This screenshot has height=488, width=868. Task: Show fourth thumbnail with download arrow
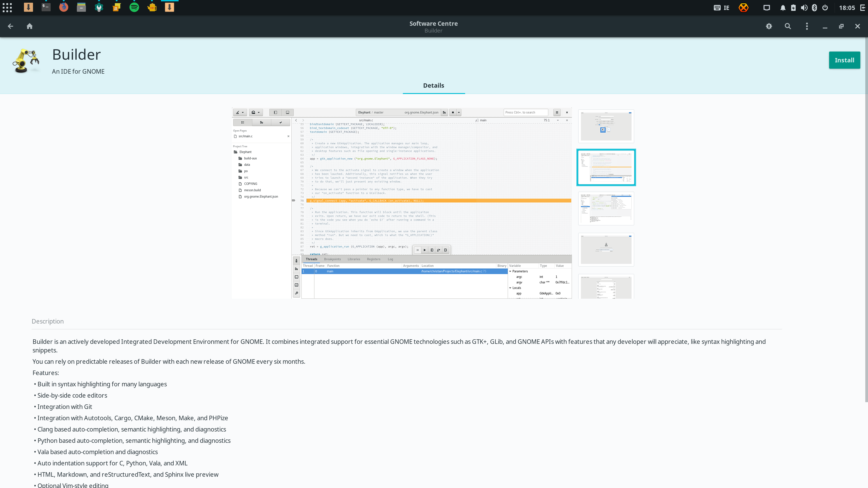[x=606, y=250]
